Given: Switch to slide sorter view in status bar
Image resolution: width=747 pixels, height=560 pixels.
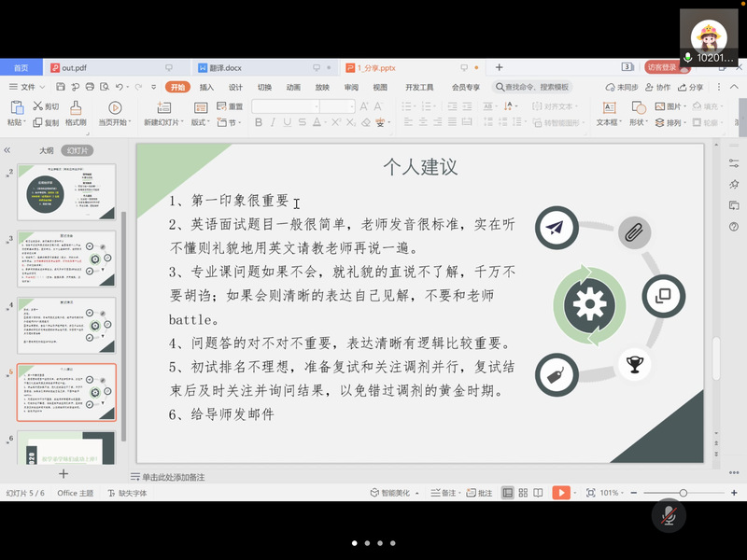Looking at the screenshot, I should coord(525,493).
